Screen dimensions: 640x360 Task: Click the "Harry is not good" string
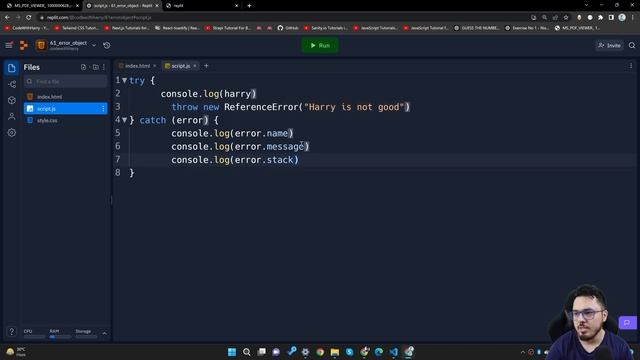pyautogui.click(x=354, y=107)
